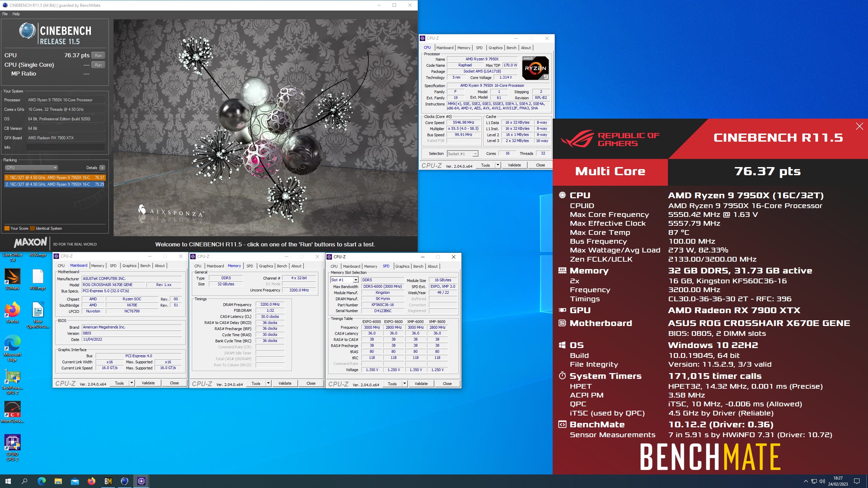Open Tools dropdown arrow in Memory CPU-Z window
The width and height of the screenshot is (868, 488).
pos(268,383)
